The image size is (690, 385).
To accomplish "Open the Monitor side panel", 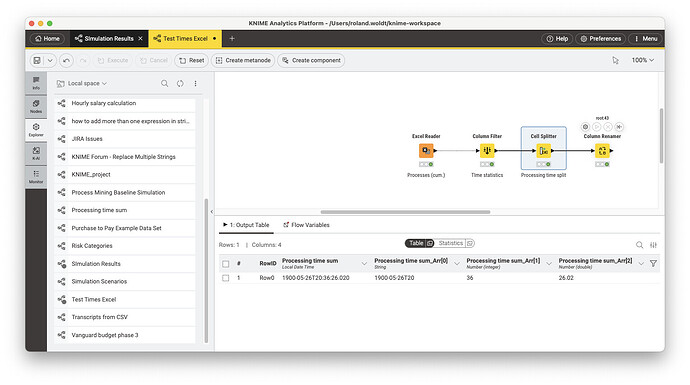I will (36, 176).
